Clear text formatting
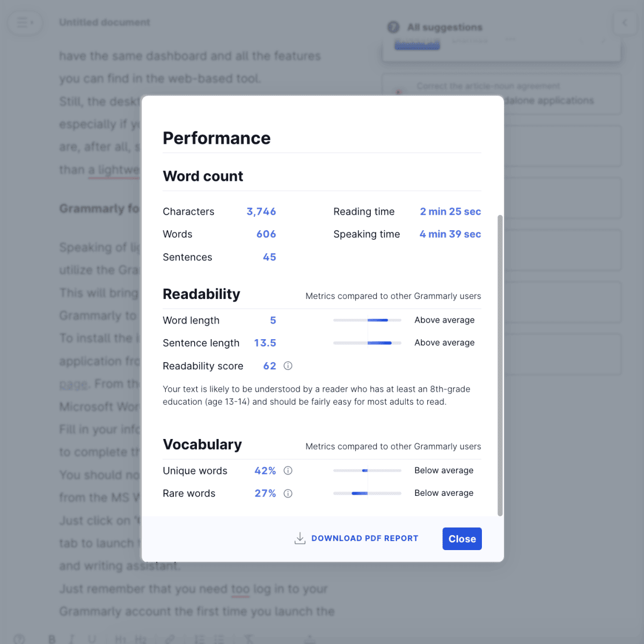 pos(249,638)
